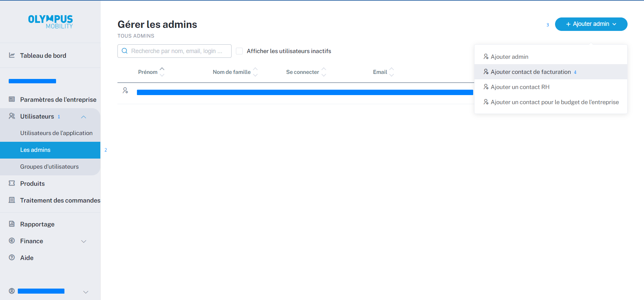Click the icon beside Ajouter contact de facturation
The width and height of the screenshot is (644, 300).
click(486, 72)
